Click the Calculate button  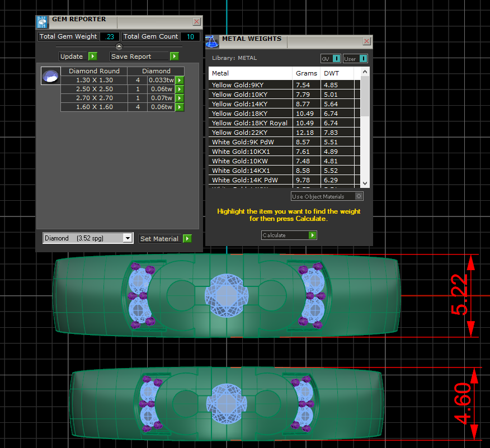pos(289,235)
